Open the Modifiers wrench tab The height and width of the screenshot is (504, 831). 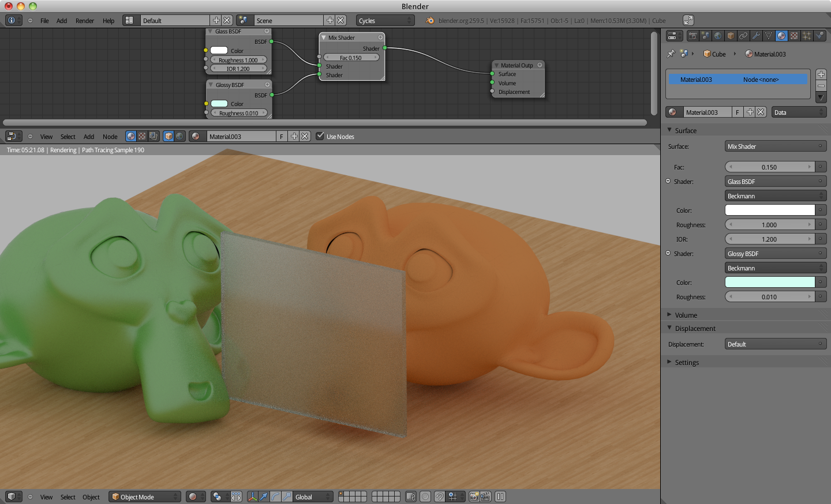coord(756,36)
